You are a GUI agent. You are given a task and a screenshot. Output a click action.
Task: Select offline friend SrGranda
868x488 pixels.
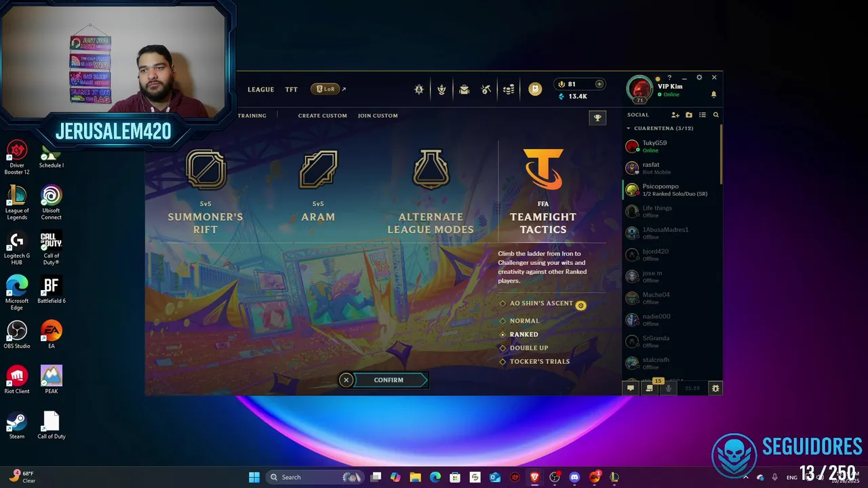[671, 342]
